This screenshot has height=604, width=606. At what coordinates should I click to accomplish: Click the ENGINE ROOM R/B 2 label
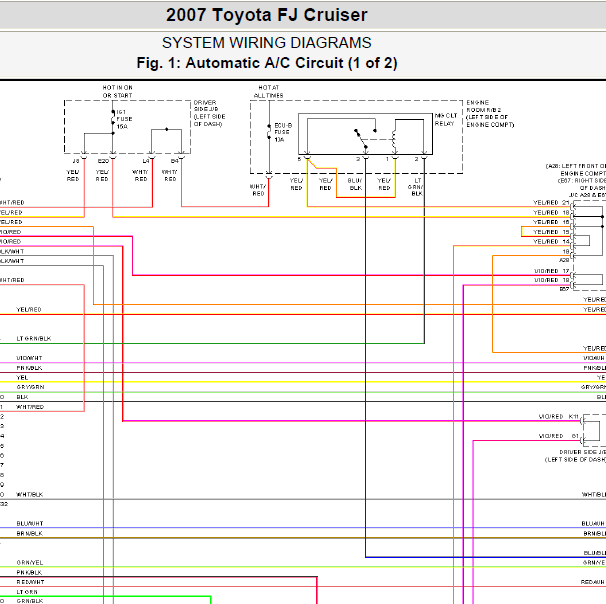[x=490, y=114]
